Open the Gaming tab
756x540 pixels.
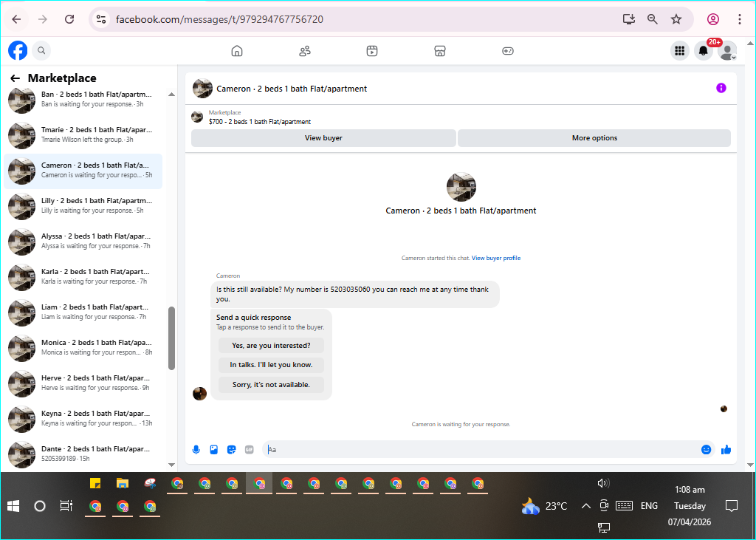[508, 51]
